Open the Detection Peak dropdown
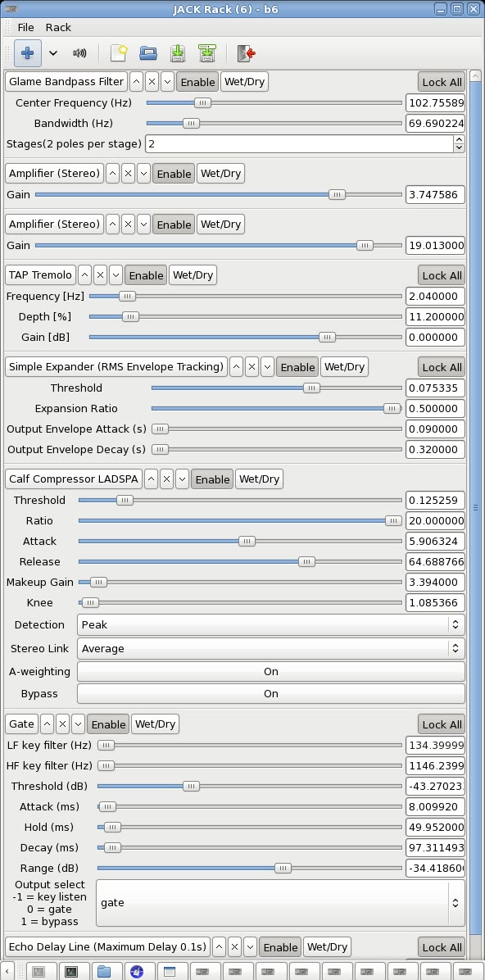The height and width of the screenshot is (980, 485). (270, 624)
